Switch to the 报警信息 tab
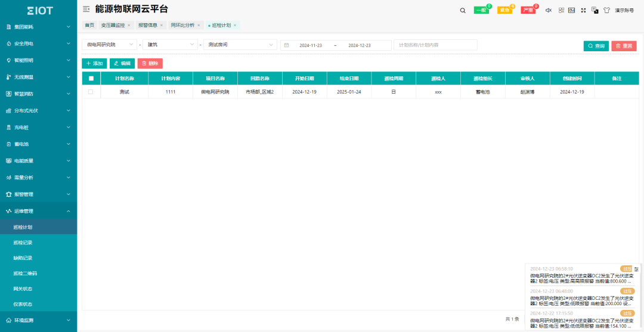The image size is (644, 332). click(x=147, y=25)
